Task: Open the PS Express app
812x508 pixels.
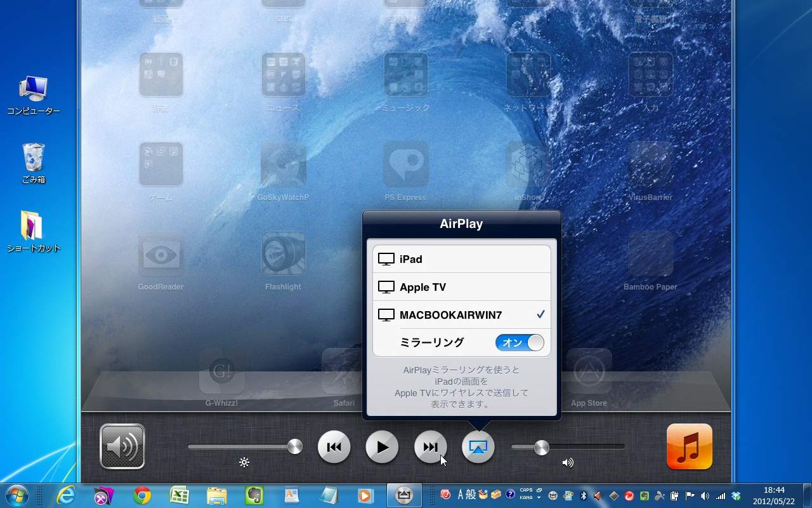Action: pyautogui.click(x=405, y=165)
